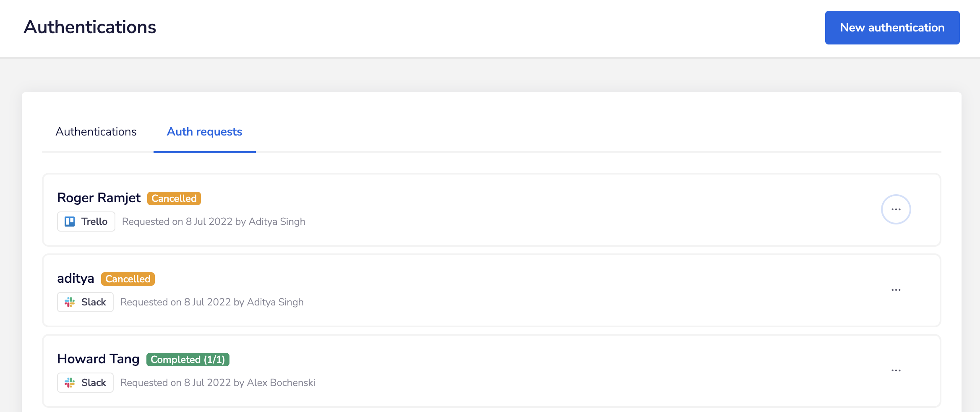Click the 'Requested by Alex Bochenski' text
980x412 pixels.
tap(218, 383)
